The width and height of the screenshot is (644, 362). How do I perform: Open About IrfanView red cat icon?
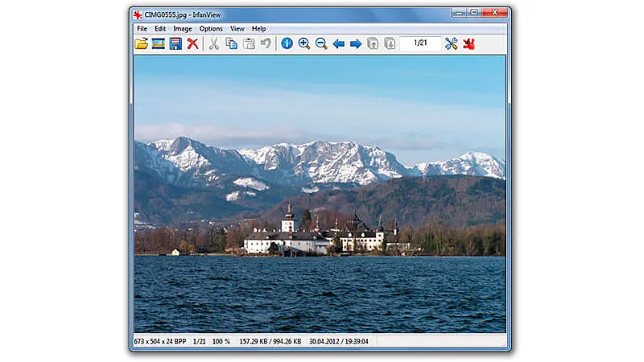tap(469, 43)
